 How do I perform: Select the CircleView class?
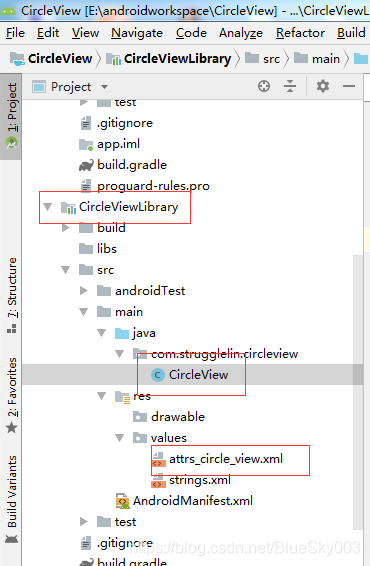pos(199,375)
